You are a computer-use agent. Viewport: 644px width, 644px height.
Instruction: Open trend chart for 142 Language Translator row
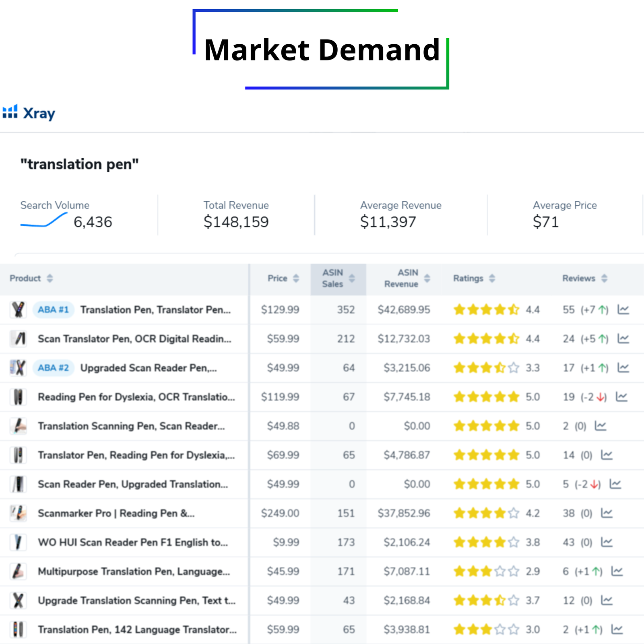[617, 629]
